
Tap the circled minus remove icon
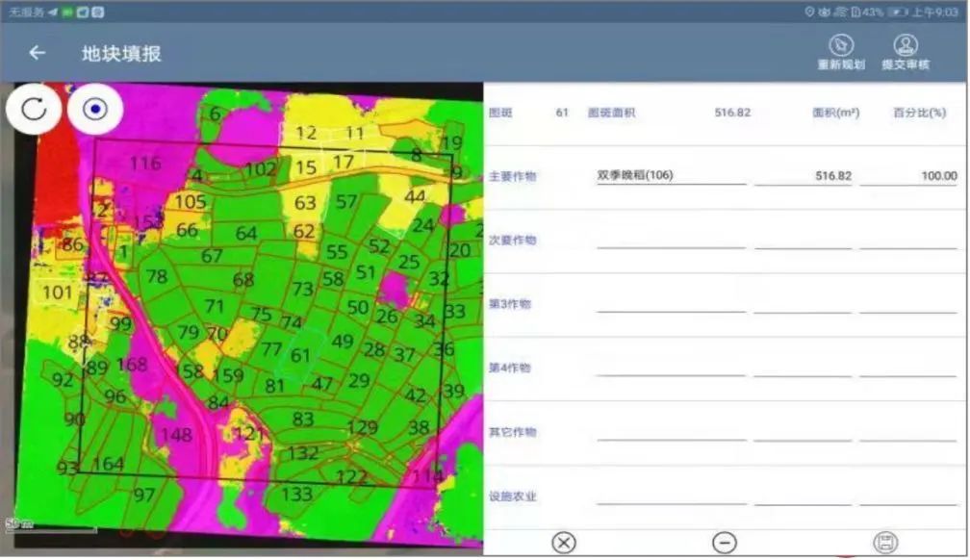[725, 543]
